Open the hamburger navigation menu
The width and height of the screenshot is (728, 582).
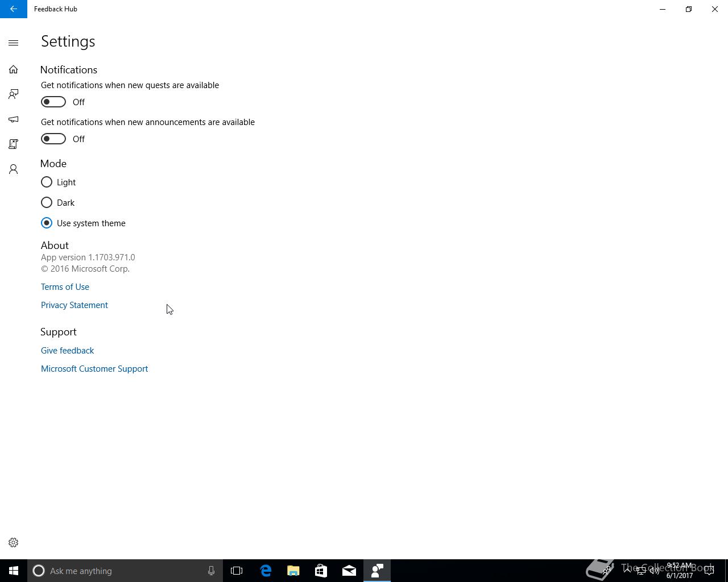(x=14, y=43)
